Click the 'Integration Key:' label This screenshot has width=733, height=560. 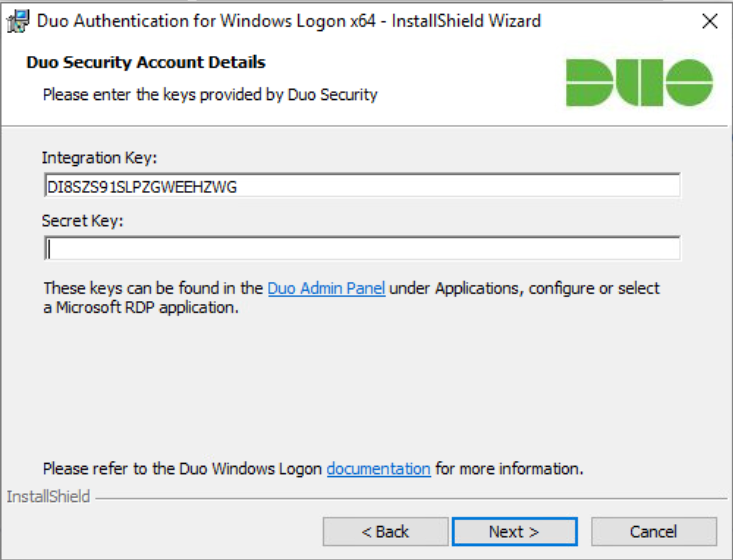pyautogui.click(x=99, y=158)
